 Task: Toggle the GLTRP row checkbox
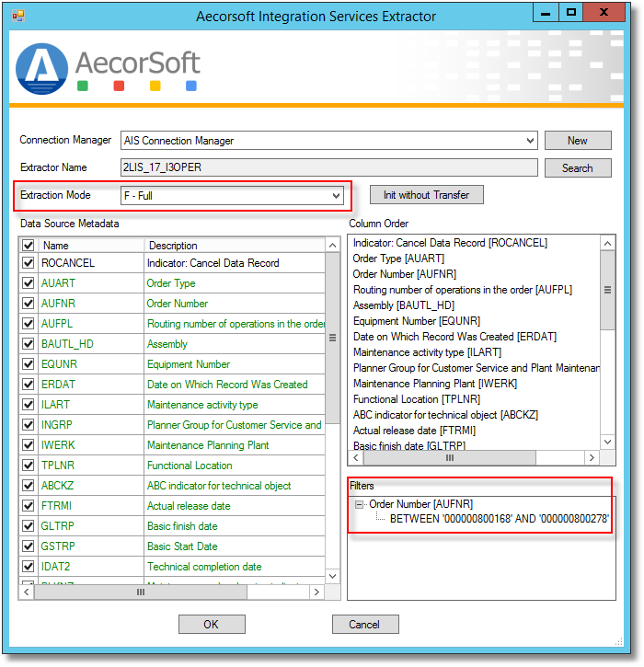coord(29,526)
